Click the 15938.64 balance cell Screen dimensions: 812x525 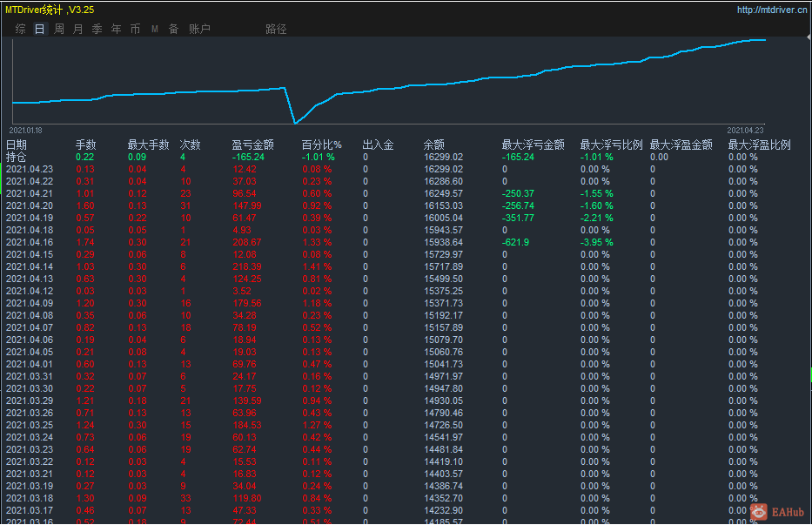[443, 242]
